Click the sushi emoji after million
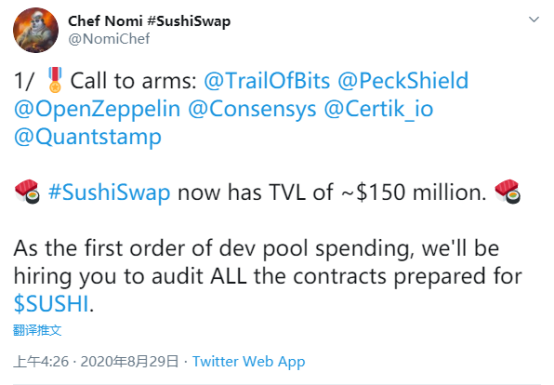The height and width of the screenshot is (385, 554). [x=507, y=192]
